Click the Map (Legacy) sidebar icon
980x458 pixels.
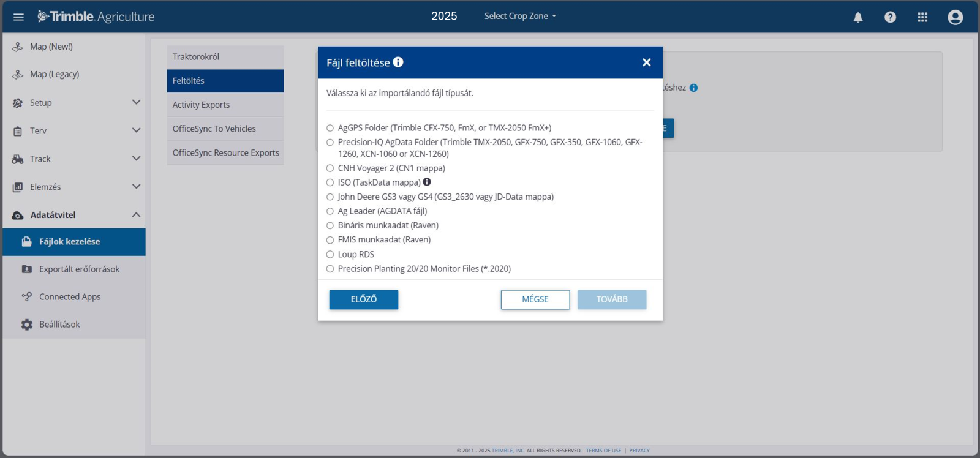click(x=18, y=74)
